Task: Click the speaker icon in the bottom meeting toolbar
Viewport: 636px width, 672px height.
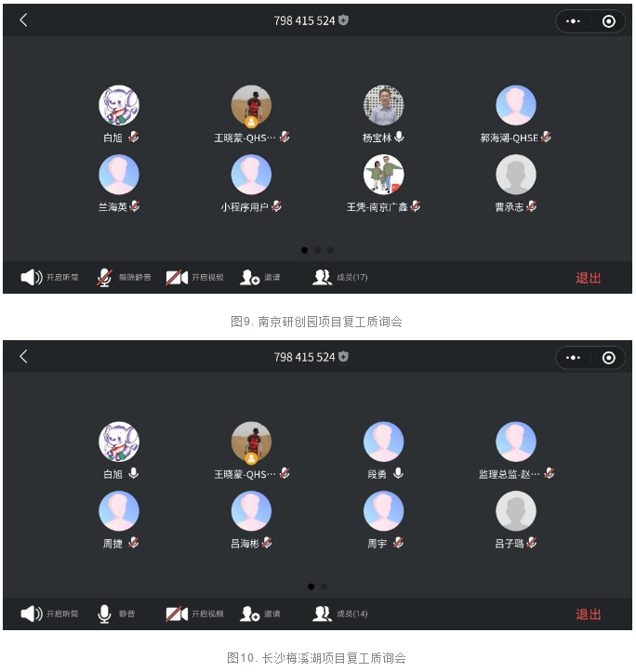Action: click(32, 613)
